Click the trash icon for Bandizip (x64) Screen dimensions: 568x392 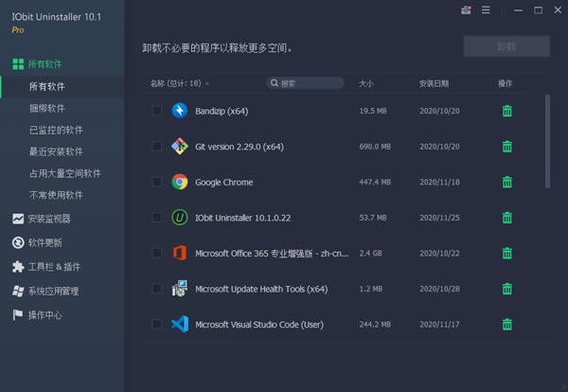click(x=507, y=111)
